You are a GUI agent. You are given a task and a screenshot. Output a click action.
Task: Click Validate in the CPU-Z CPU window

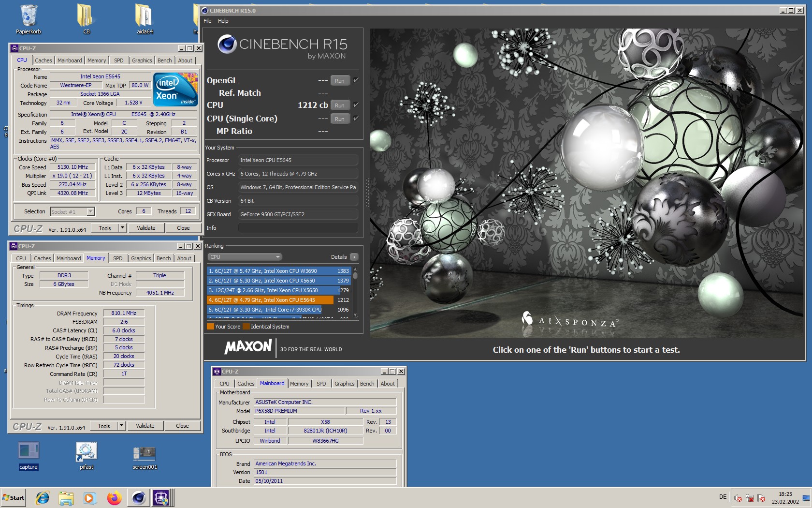tap(146, 228)
